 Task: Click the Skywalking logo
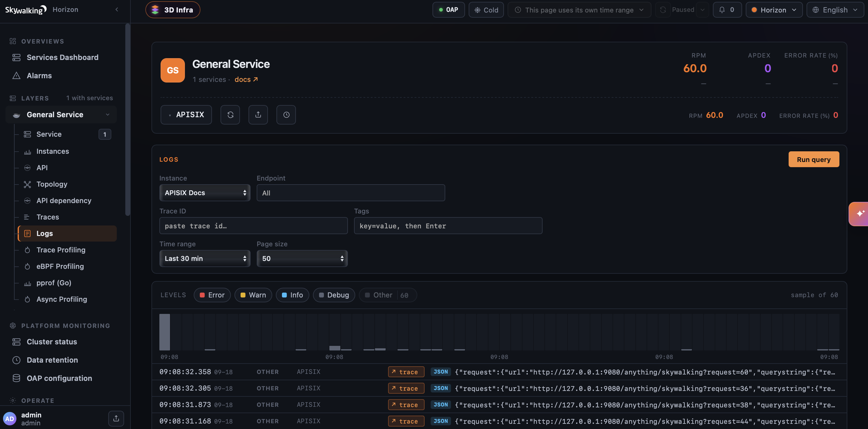pyautogui.click(x=26, y=10)
